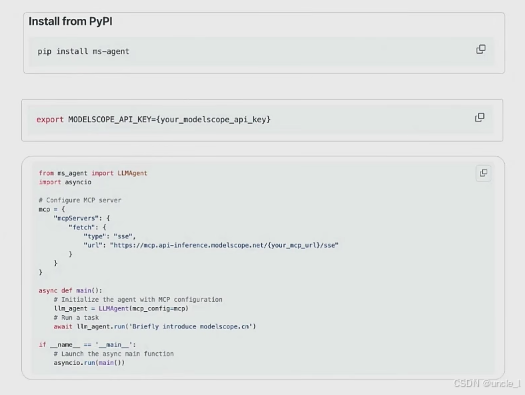Click 'llm_agent = LLMAgent(mcp_config=mcp)' line
Viewport: 525px width, 395px height.
(x=121, y=309)
